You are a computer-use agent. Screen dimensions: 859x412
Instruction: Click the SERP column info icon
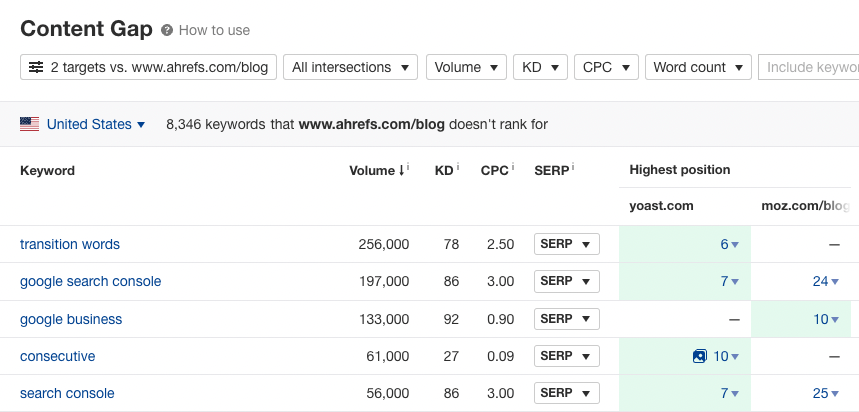[x=573, y=167]
